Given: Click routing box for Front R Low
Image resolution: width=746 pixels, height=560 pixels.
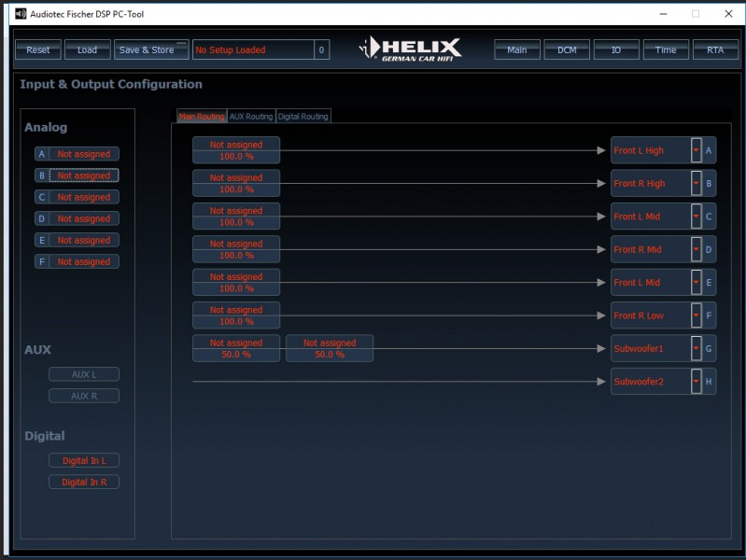Looking at the screenshot, I should click(x=236, y=315).
